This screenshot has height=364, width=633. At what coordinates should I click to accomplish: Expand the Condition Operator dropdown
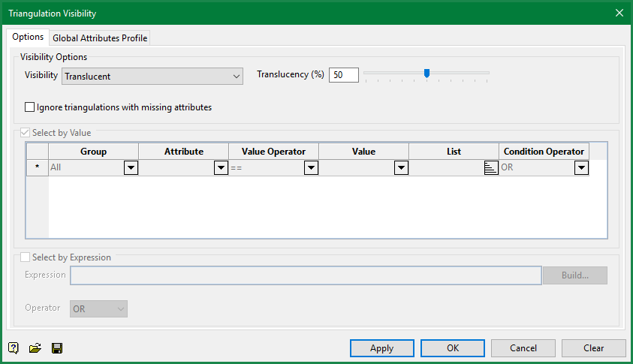581,168
